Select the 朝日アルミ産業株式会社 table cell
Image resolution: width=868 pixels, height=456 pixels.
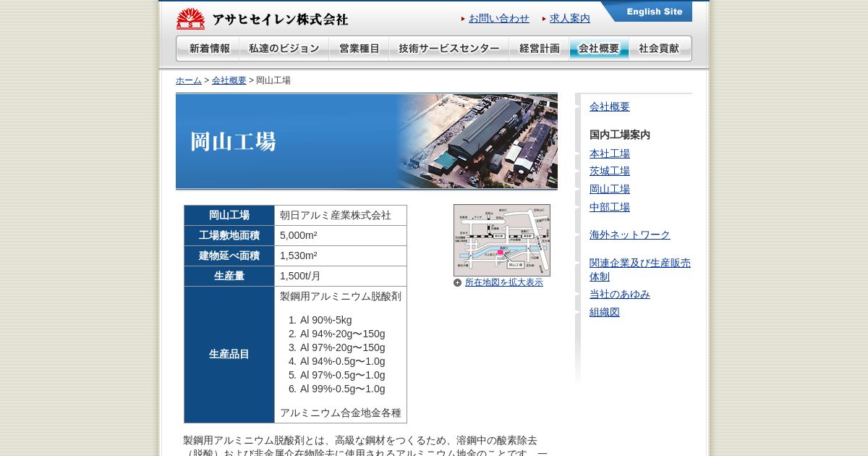point(341,215)
